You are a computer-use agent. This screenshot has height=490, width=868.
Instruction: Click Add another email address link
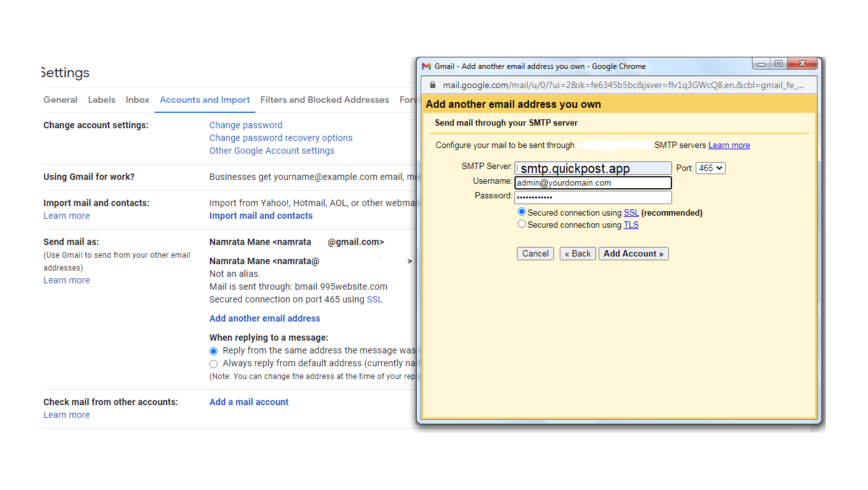pos(265,318)
